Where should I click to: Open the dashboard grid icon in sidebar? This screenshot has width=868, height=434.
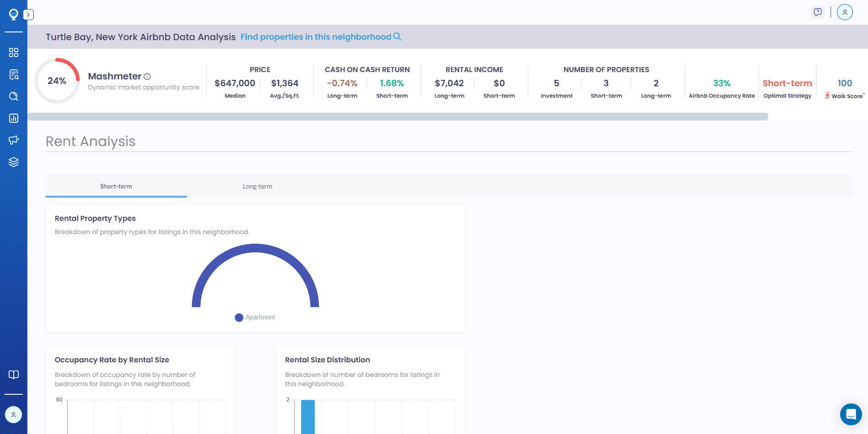tap(14, 52)
